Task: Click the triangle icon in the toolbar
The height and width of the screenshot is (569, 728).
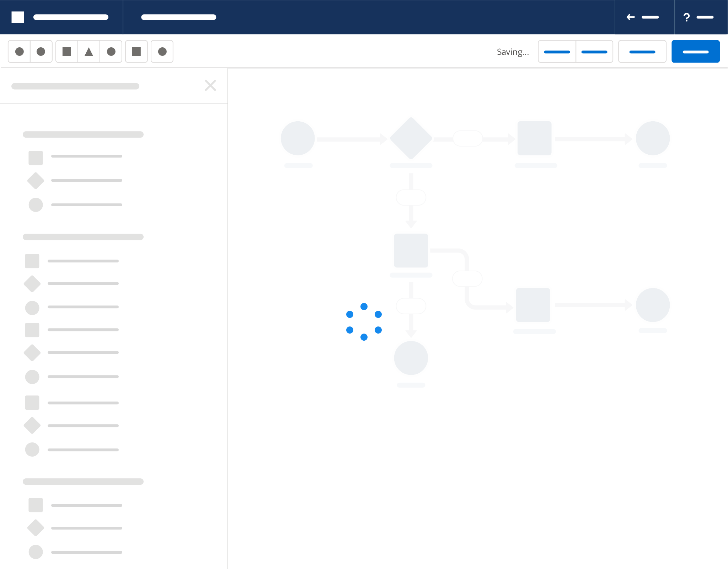Action: [x=89, y=52]
